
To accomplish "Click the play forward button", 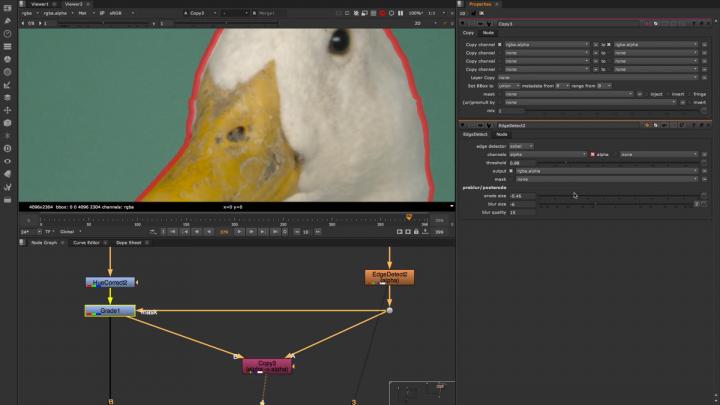I will [239, 232].
